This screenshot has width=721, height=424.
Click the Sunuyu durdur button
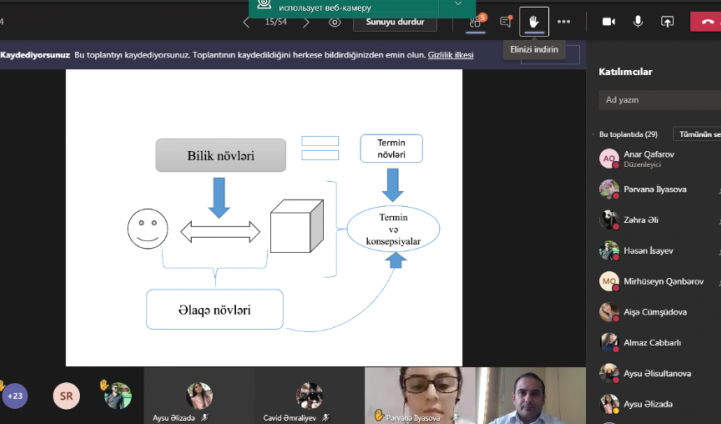coord(395,22)
